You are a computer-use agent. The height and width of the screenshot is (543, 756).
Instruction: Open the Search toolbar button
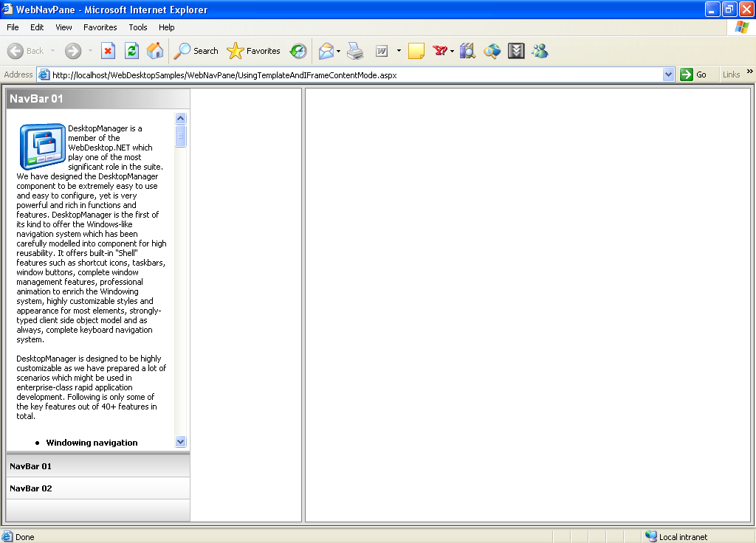[196, 51]
